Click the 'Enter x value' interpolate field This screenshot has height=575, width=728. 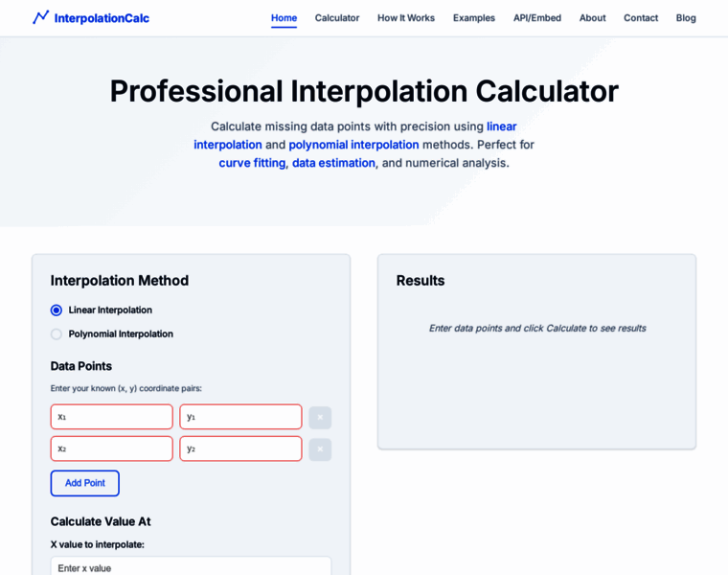coord(191,567)
